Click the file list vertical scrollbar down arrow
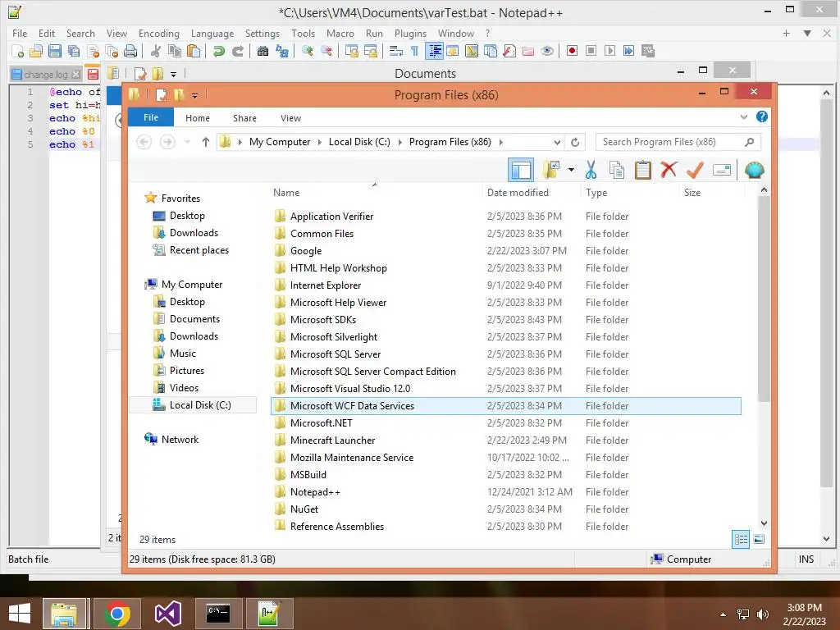This screenshot has height=630, width=840. tap(764, 523)
